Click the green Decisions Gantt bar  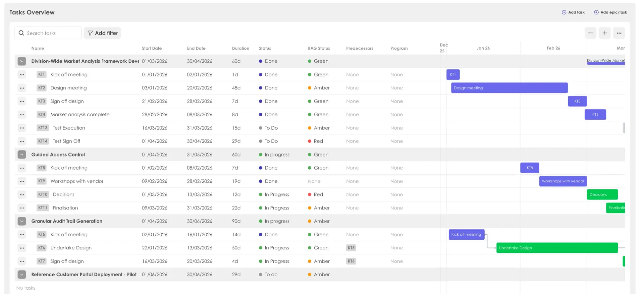point(602,194)
